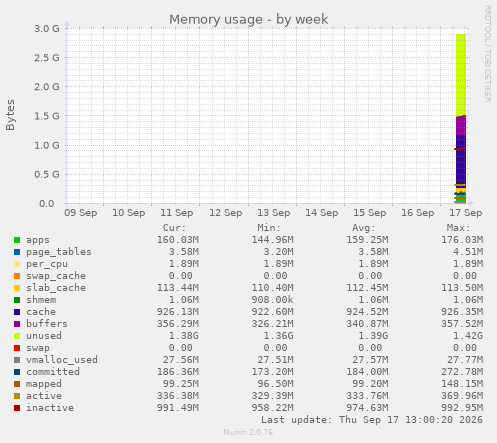Click the slab_cache average value 112.45M
The width and height of the screenshot is (497, 443).
pyautogui.click(x=367, y=288)
